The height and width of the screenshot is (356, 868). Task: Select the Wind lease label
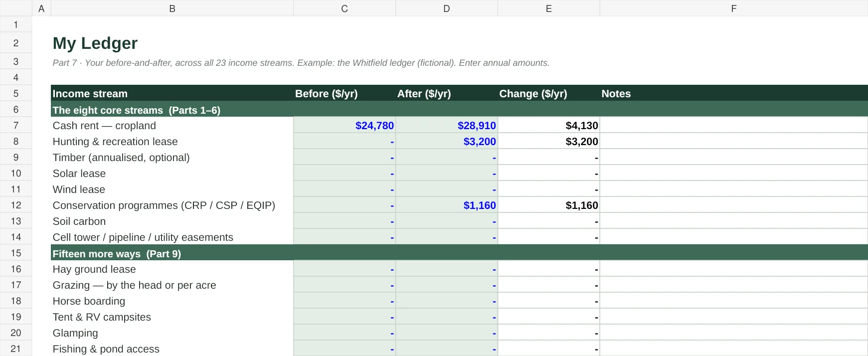click(79, 189)
